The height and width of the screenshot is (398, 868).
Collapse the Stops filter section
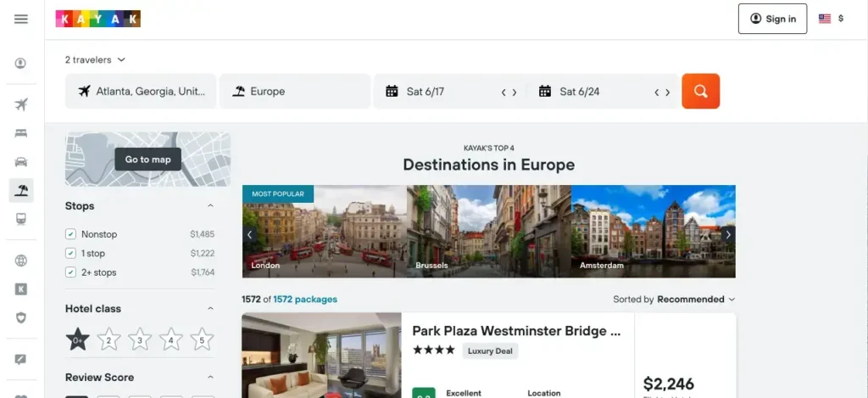point(210,205)
